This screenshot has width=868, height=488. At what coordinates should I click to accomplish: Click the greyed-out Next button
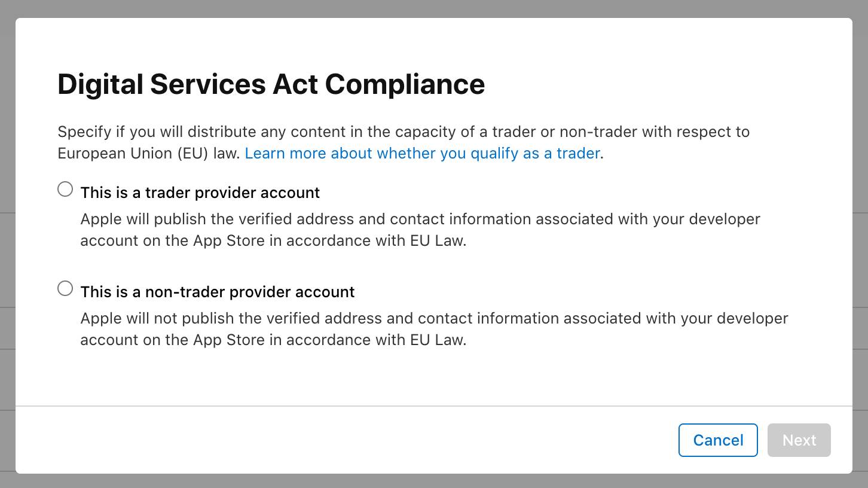coord(799,440)
